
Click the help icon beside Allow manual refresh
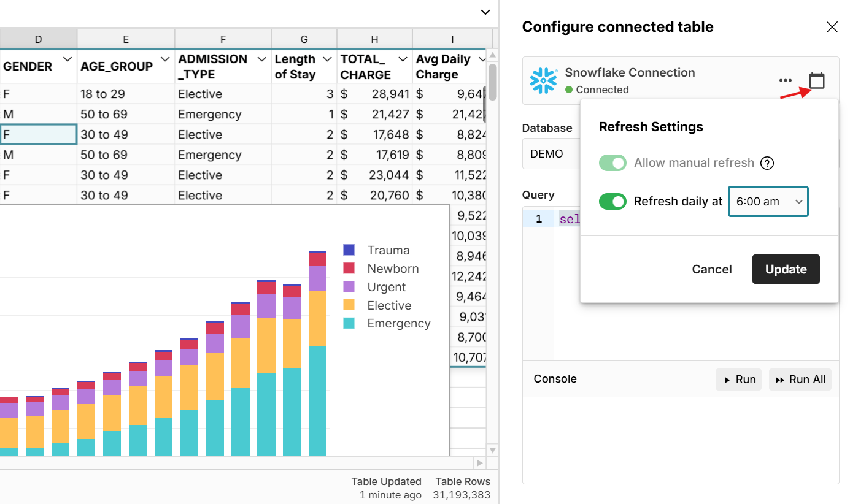coord(767,163)
